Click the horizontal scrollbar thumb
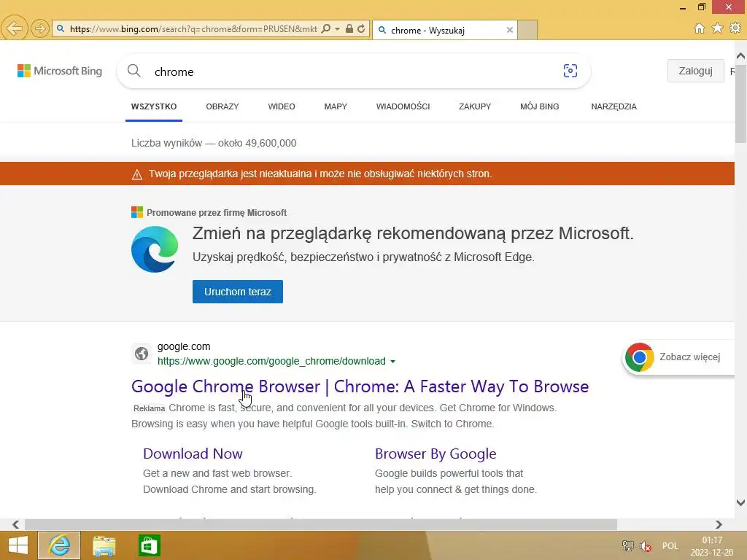 pyautogui.click(x=321, y=524)
